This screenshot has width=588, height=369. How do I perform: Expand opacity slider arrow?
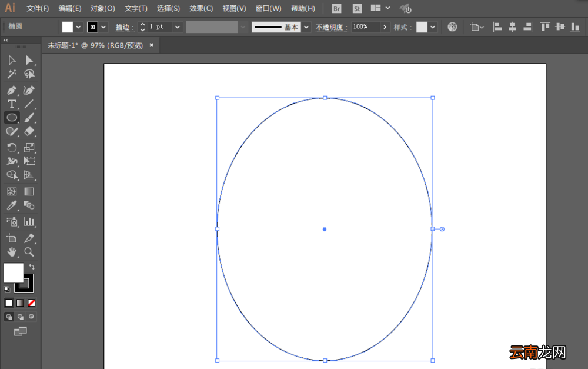click(x=385, y=27)
